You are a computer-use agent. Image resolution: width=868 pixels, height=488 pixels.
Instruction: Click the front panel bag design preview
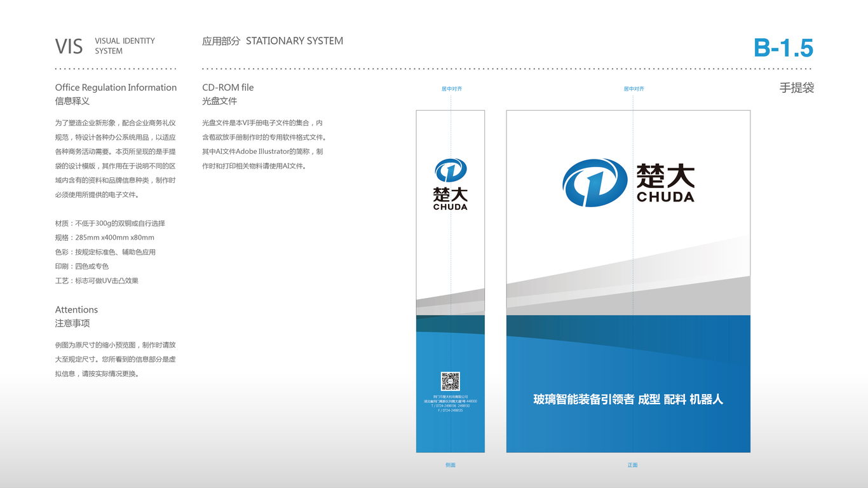[x=628, y=281]
